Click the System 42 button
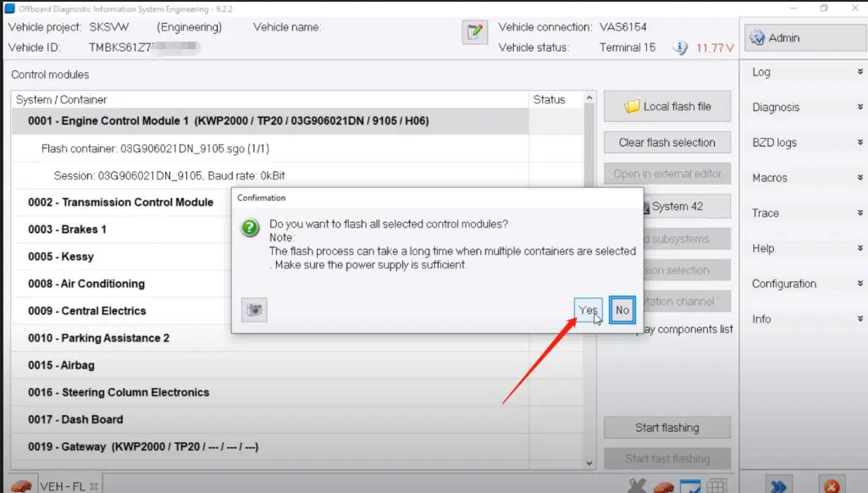This screenshot has width=868, height=493. (x=687, y=206)
